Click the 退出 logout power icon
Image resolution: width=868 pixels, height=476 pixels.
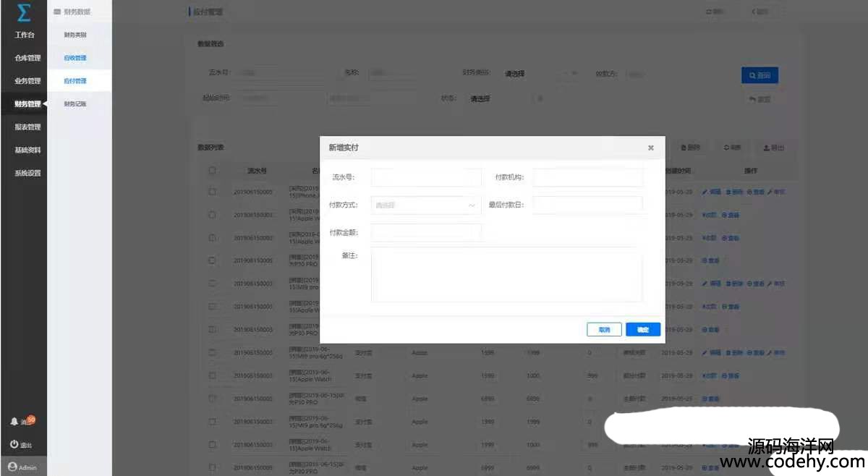[14, 444]
